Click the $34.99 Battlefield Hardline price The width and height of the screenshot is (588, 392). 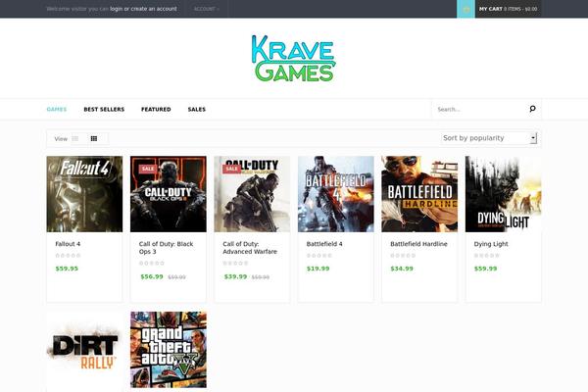pyautogui.click(x=402, y=269)
